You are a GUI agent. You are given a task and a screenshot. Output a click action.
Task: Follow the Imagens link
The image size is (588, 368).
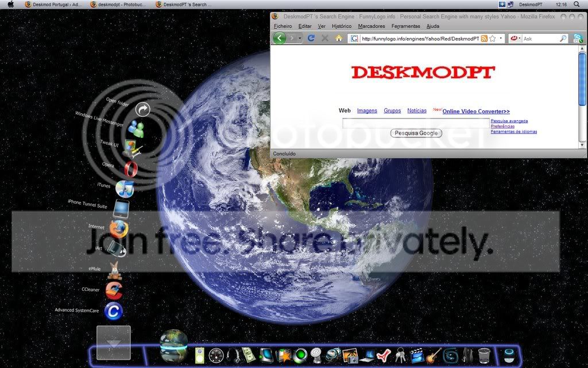(x=367, y=110)
